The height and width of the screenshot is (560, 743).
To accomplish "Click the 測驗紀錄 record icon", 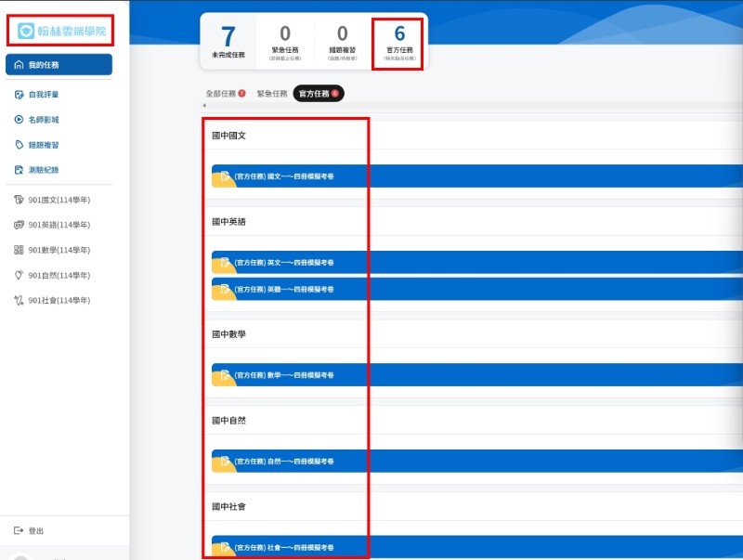I will (19, 170).
